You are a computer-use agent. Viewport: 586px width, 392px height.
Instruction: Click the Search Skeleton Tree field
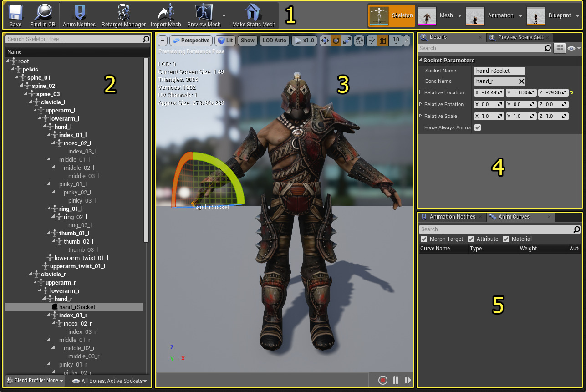[74, 39]
